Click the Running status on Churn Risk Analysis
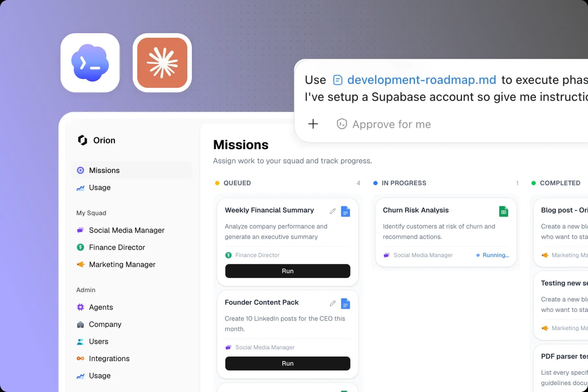The height and width of the screenshot is (392, 588). point(493,255)
